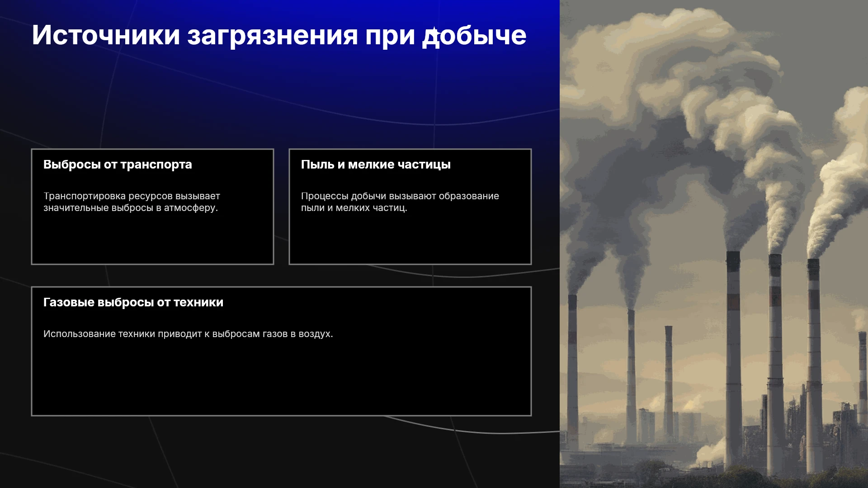
Task: Click the tallest striped smokestack in the photo
Action: [733, 361]
